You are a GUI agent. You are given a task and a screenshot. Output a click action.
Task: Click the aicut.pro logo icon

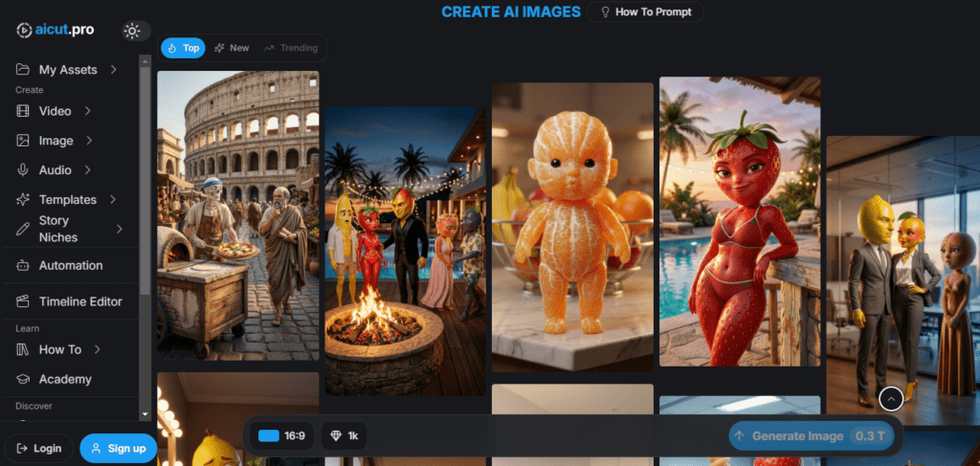25,30
